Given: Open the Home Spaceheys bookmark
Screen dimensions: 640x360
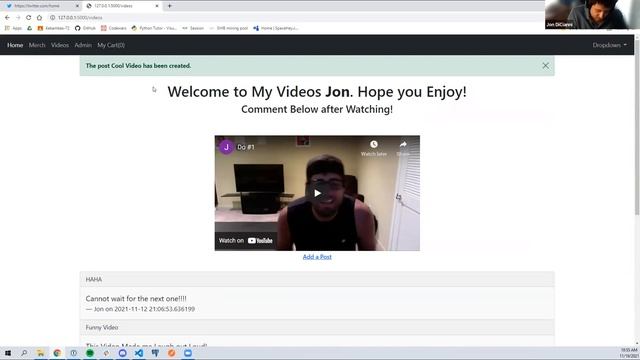Looking at the screenshot, I should [276, 28].
